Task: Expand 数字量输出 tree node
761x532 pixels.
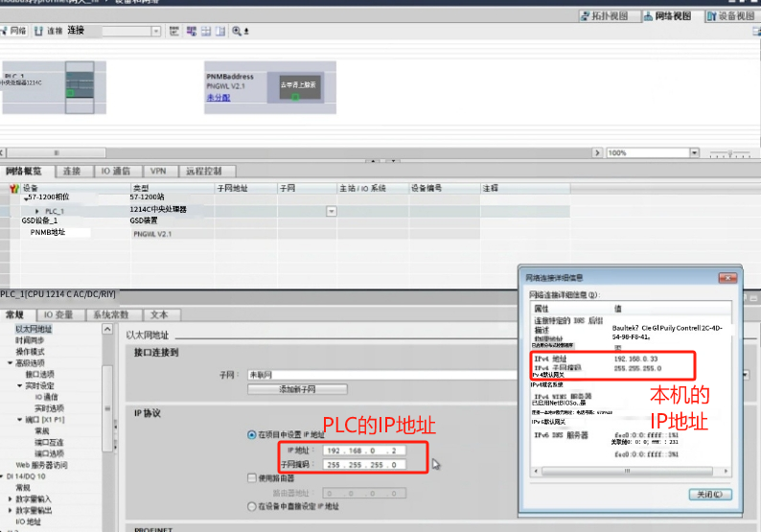Action: (11, 511)
